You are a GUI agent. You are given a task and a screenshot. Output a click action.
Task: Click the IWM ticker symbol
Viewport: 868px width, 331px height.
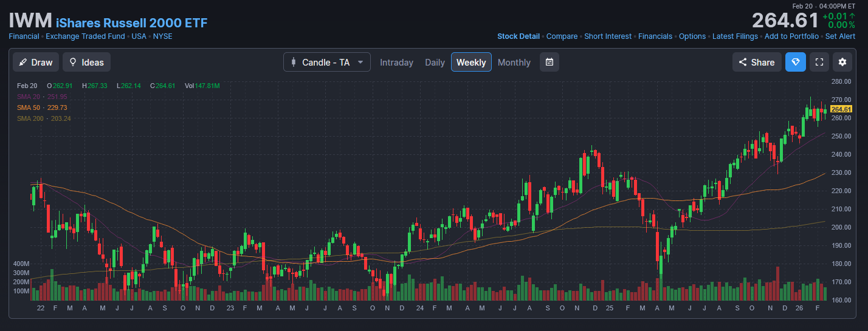(30, 21)
